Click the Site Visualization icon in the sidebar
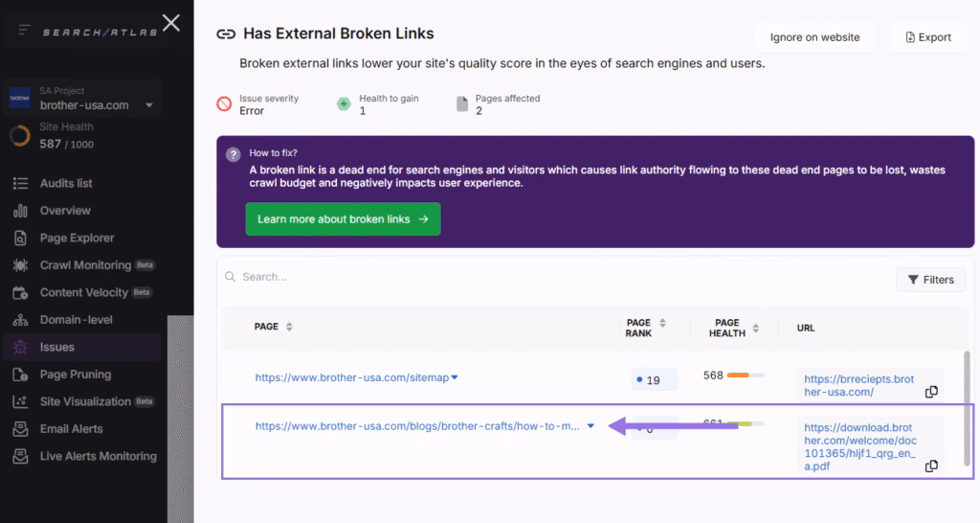The height and width of the screenshot is (523, 980). tap(20, 401)
